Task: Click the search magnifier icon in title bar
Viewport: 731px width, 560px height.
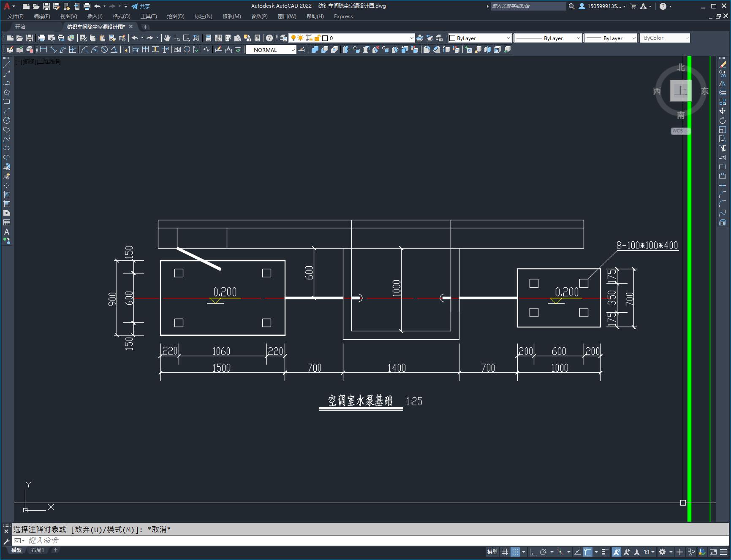Action: pyautogui.click(x=571, y=6)
